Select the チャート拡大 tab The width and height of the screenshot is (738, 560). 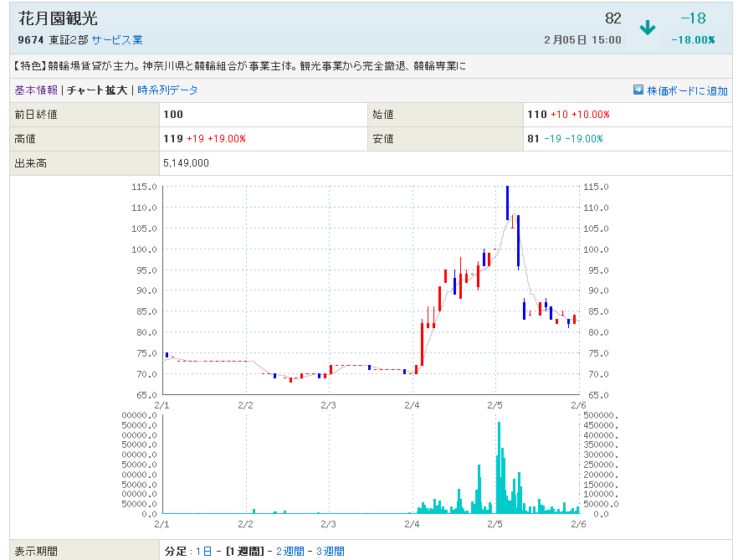[97, 90]
